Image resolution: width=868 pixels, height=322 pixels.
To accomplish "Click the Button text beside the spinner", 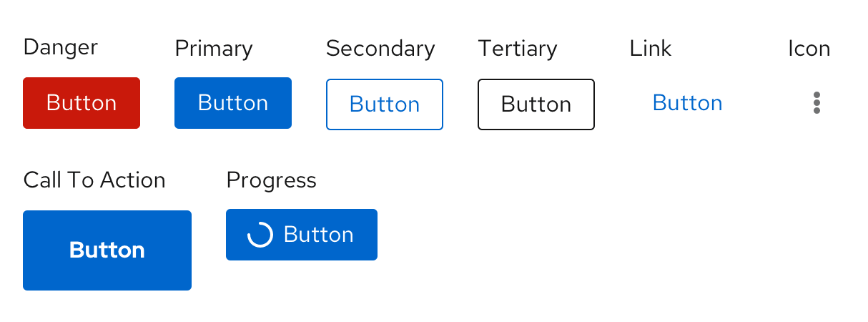I will 318,235.
